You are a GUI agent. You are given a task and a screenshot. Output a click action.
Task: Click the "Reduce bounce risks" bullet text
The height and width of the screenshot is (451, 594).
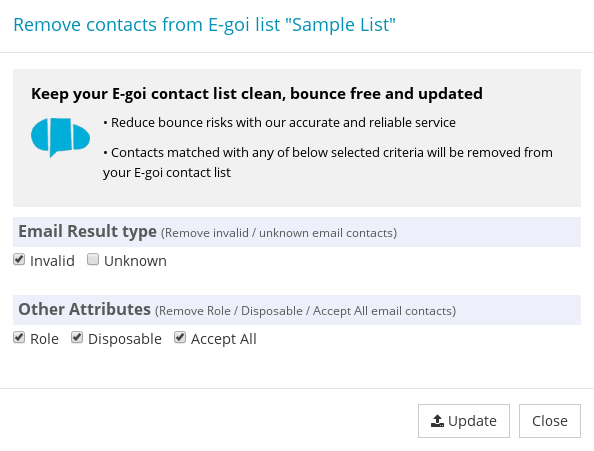pyautogui.click(x=280, y=122)
